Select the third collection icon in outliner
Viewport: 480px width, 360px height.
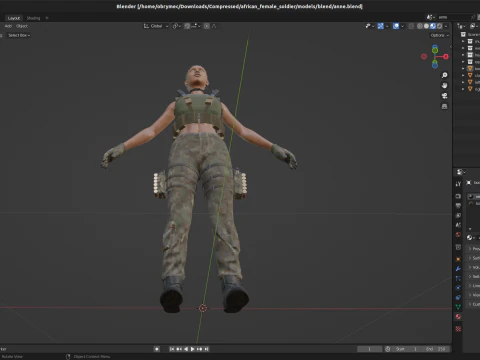470,55
